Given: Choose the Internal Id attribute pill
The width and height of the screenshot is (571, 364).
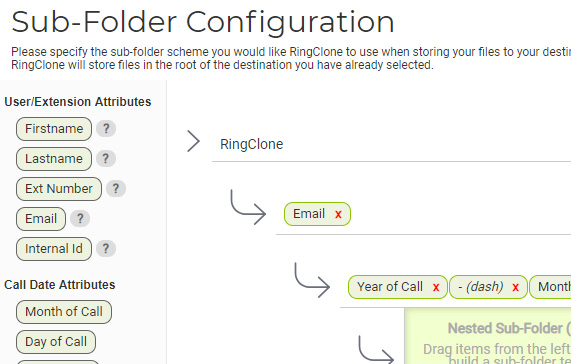Looking at the screenshot, I should (54, 249).
